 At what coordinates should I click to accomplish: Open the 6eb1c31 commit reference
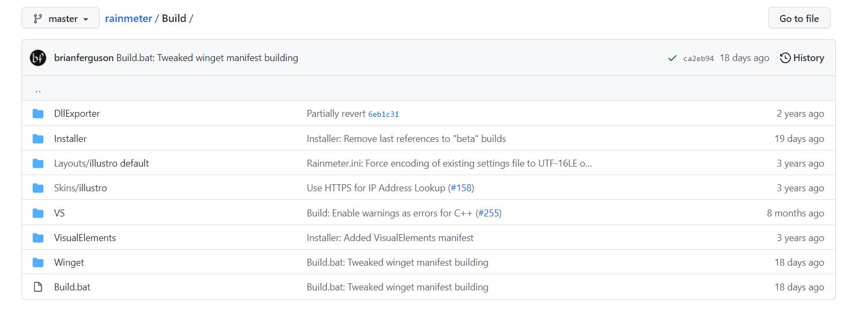(383, 114)
